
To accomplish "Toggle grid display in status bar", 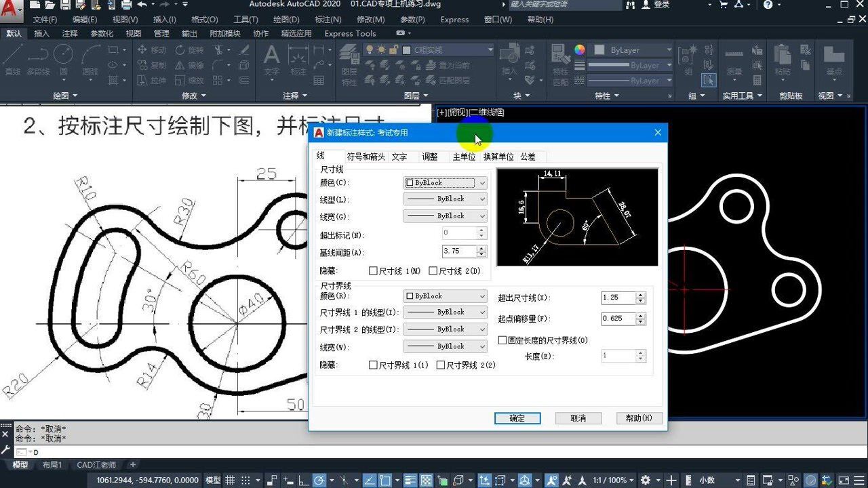I will 231,481.
